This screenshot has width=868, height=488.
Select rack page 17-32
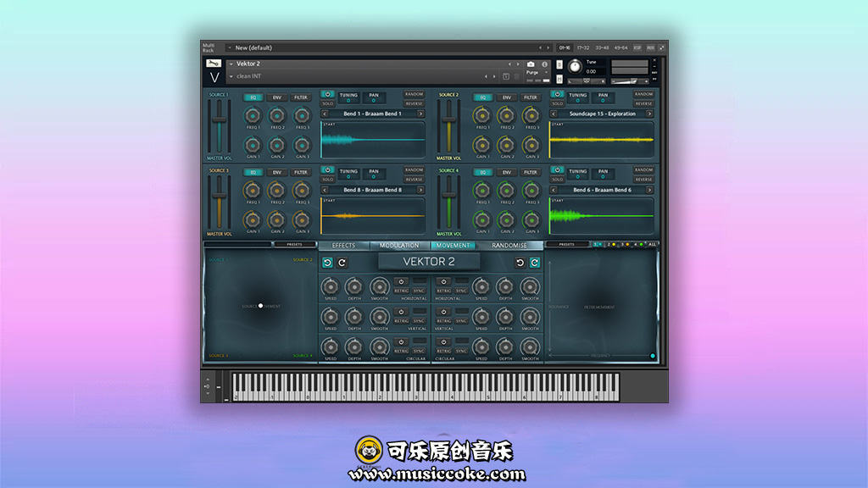point(583,48)
